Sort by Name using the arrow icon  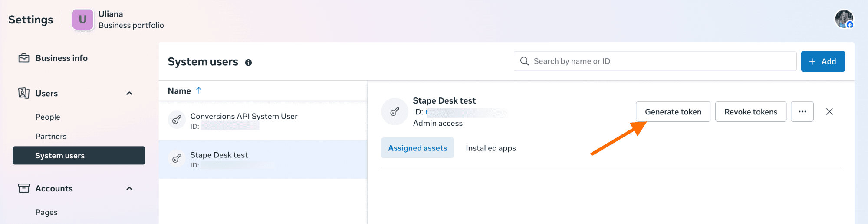click(199, 90)
